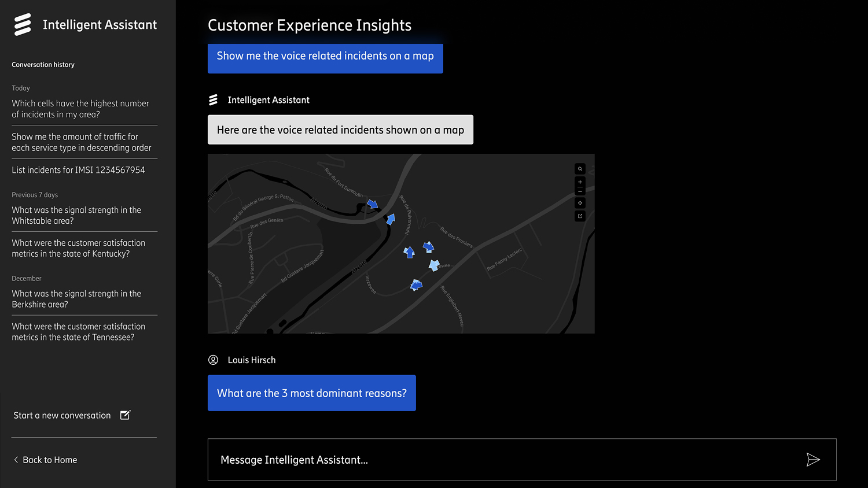Start a new conversation
This screenshot has width=868, height=488.
tap(62, 415)
